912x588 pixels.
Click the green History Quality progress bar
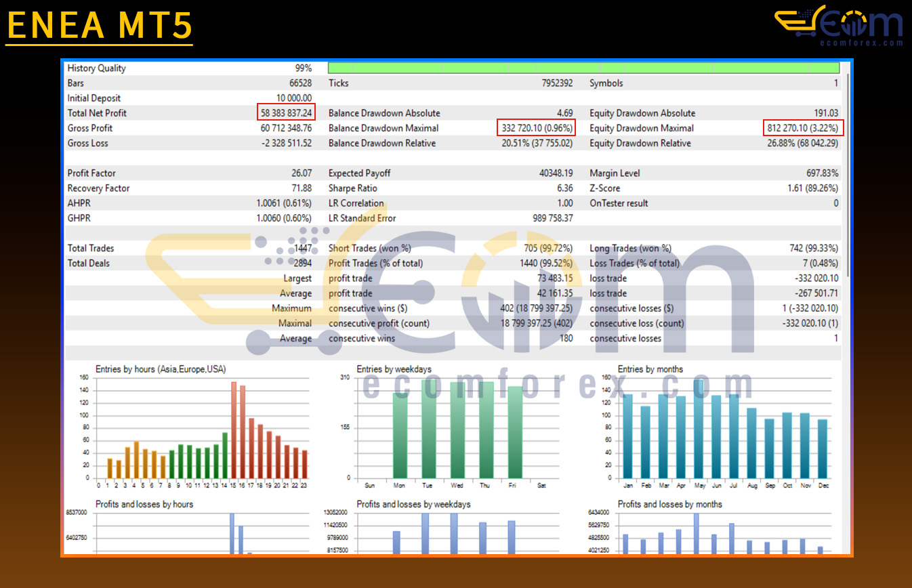[583, 68]
